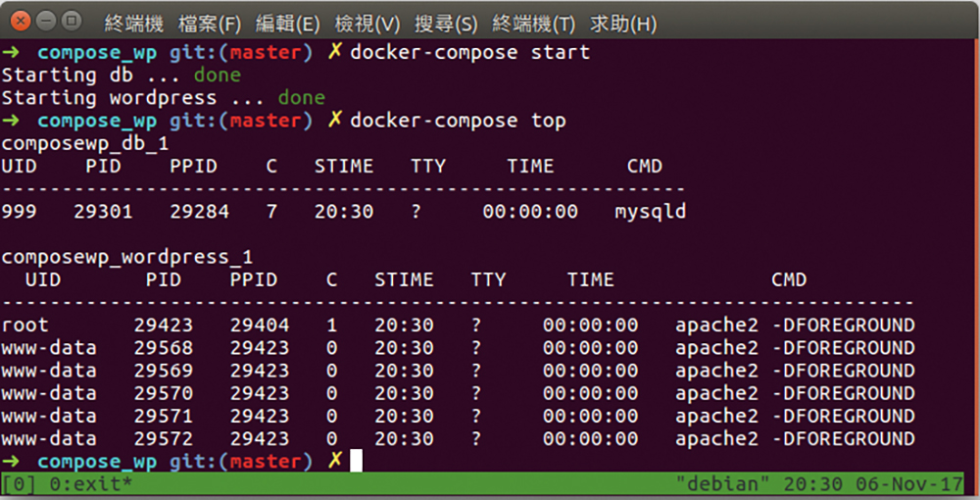Screen dimensions: 980x500
Task: Click the cursor block at the prompt
Action: pos(356,461)
